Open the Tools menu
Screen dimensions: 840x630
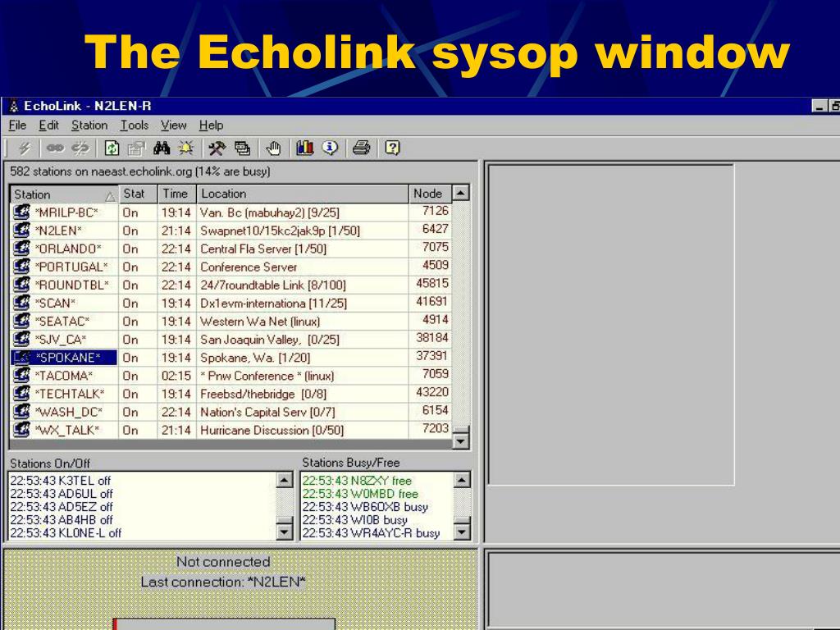point(134,126)
